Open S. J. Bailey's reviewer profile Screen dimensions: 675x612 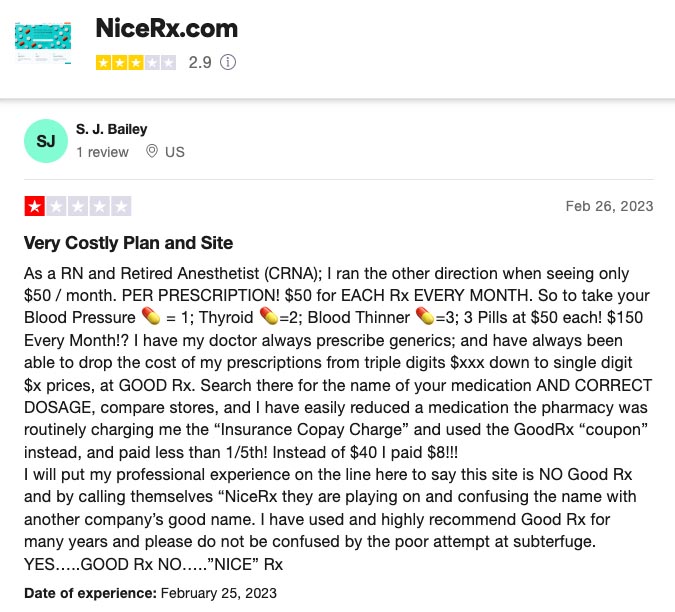[x=112, y=129]
